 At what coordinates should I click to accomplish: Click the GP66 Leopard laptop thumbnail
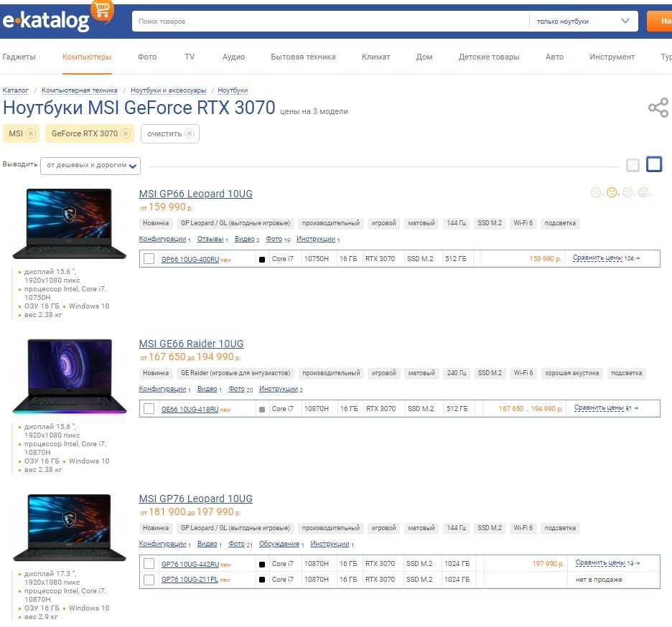coord(70,224)
